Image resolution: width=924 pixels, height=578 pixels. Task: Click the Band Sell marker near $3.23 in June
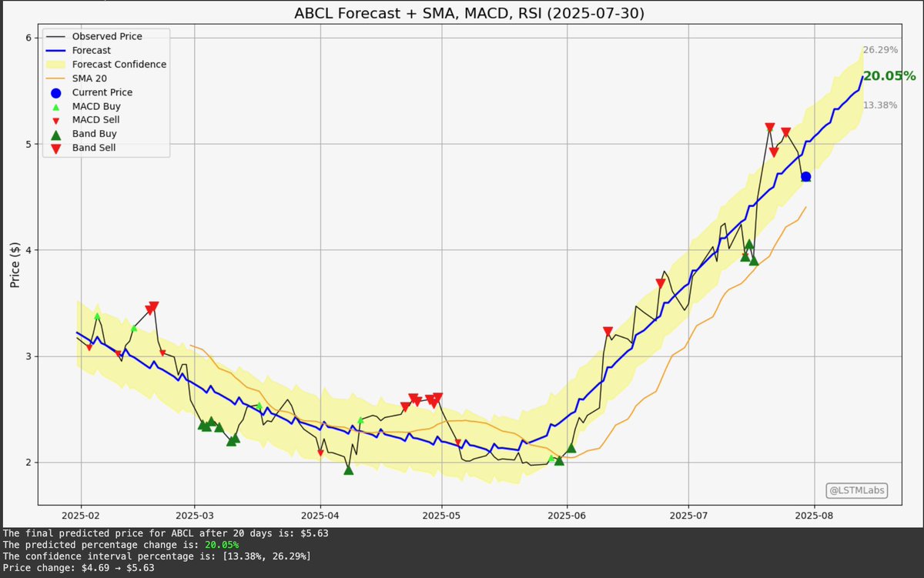[x=608, y=331]
